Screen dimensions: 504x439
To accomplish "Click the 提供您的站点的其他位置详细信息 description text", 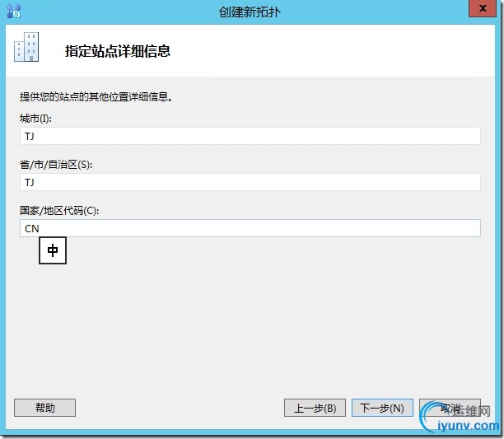I will click(96, 96).
